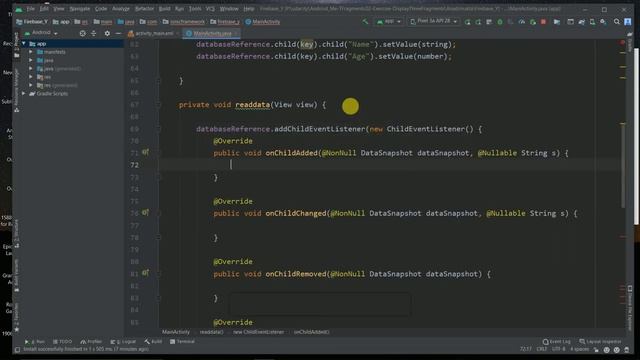Click the 72:17 cursor position indicator

click(x=526, y=349)
